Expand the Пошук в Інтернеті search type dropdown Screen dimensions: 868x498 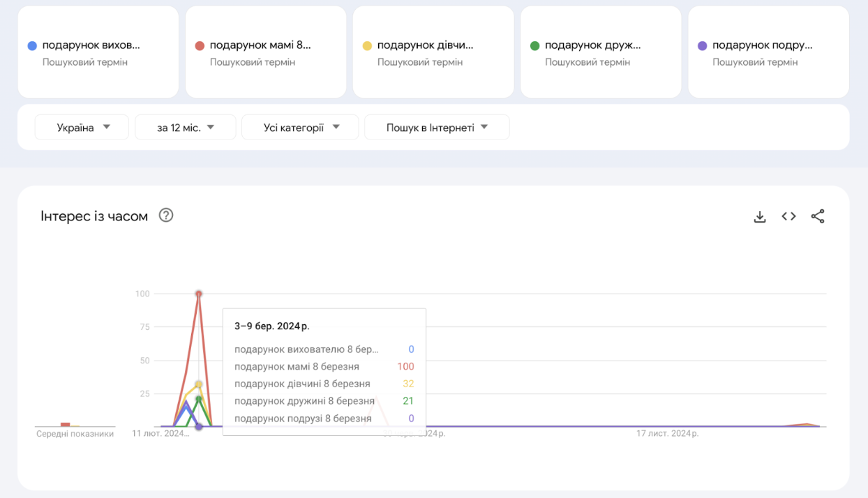click(x=437, y=128)
